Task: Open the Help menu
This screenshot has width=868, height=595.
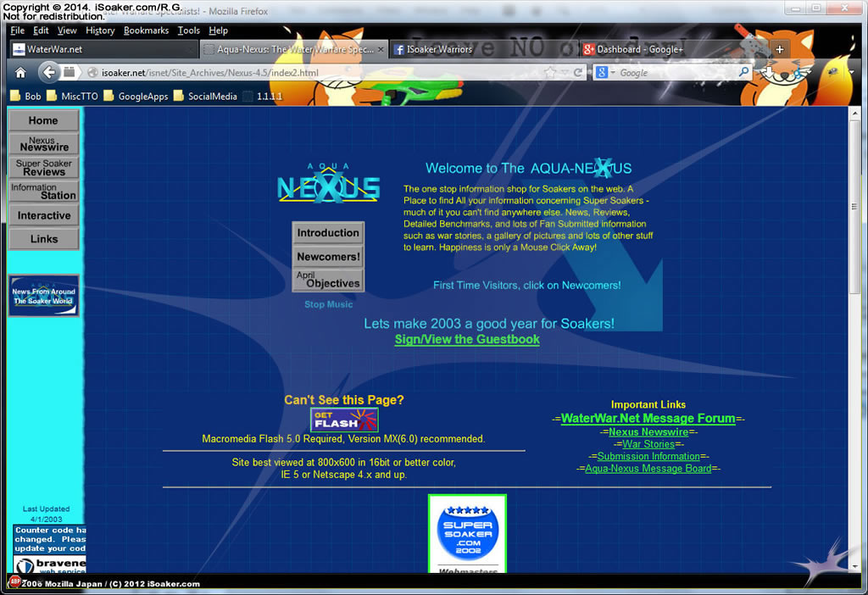Action: [x=218, y=31]
